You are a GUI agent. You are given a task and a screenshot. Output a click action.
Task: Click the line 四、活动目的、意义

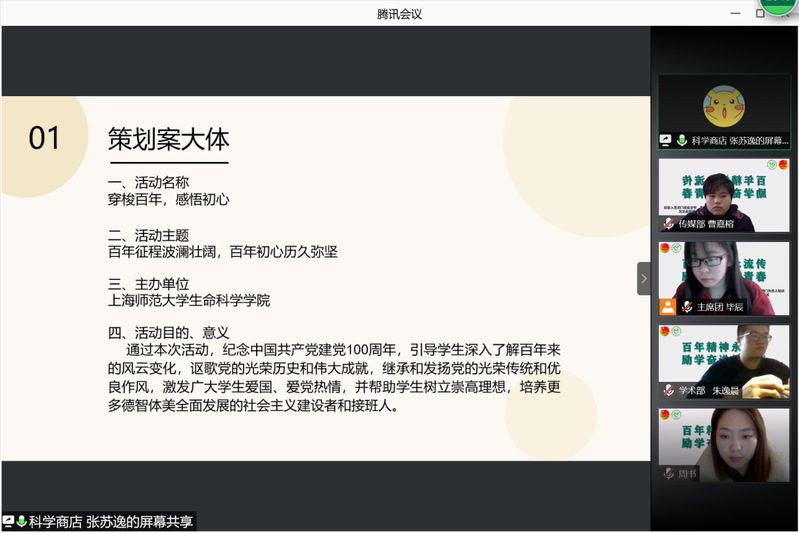coord(169,333)
